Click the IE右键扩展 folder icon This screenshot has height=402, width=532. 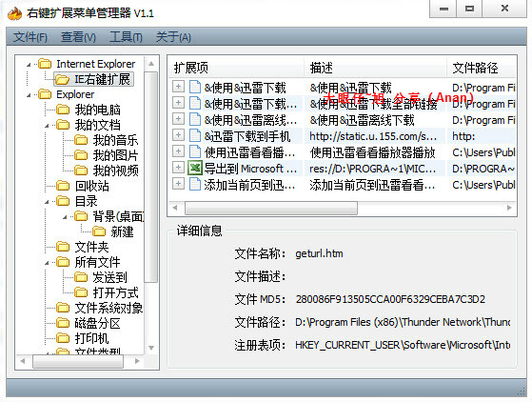63,79
